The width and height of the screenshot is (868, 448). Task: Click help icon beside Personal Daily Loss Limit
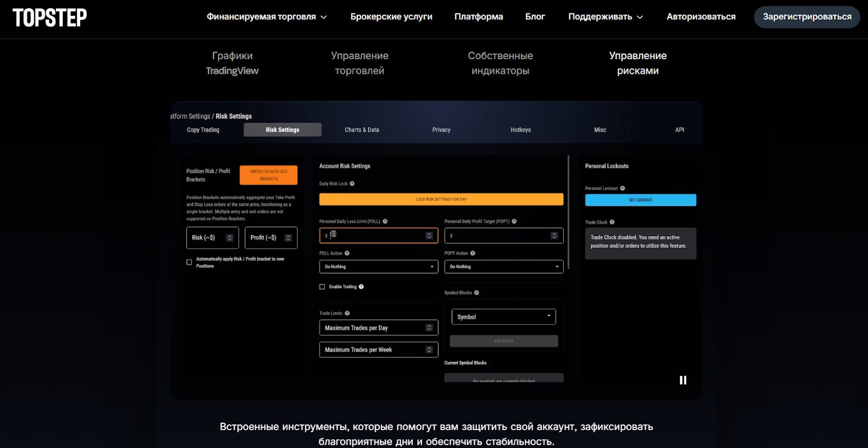point(385,222)
